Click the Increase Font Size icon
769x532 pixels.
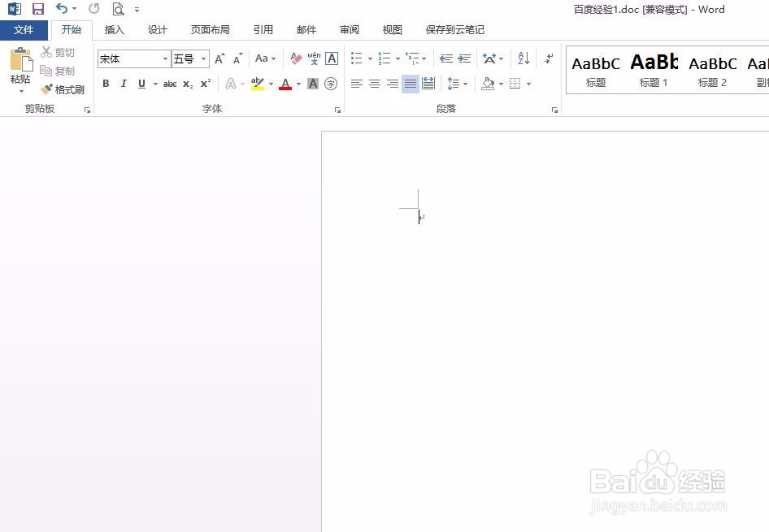pyautogui.click(x=218, y=58)
